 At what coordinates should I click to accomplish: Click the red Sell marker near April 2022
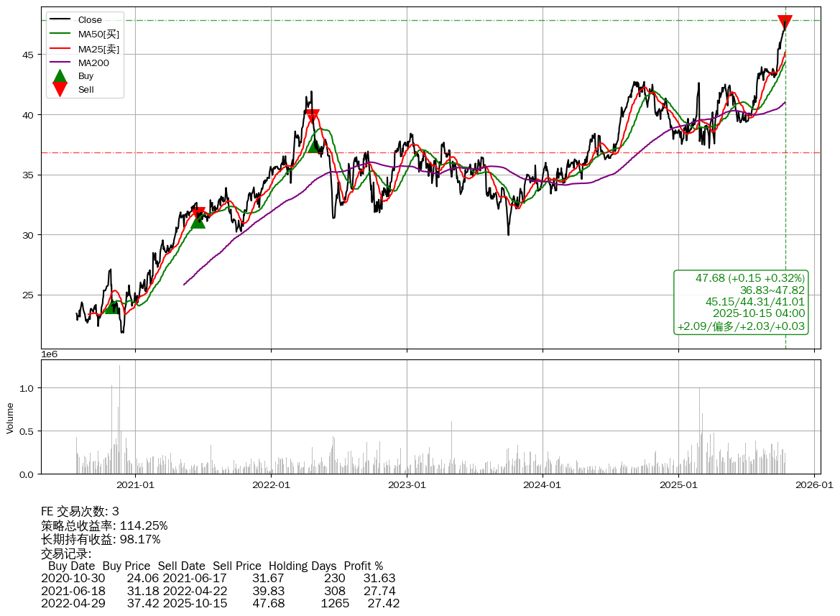tap(312, 116)
